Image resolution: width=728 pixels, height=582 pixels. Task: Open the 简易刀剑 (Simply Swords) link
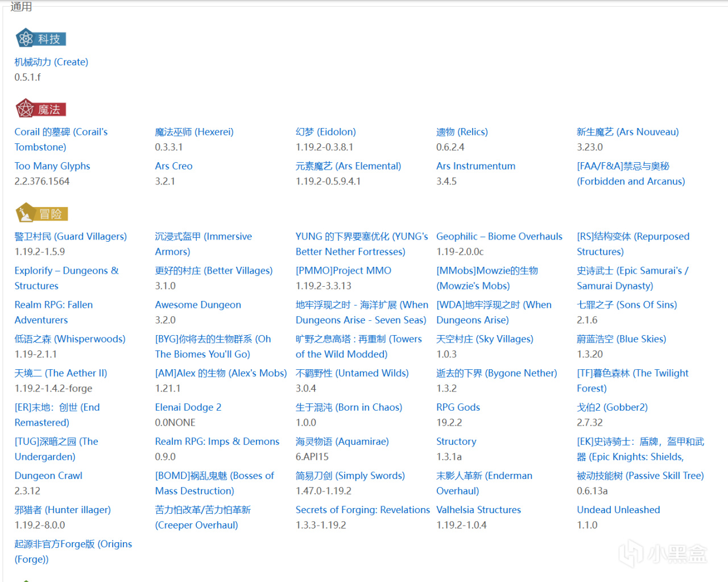click(x=350, y=476)
